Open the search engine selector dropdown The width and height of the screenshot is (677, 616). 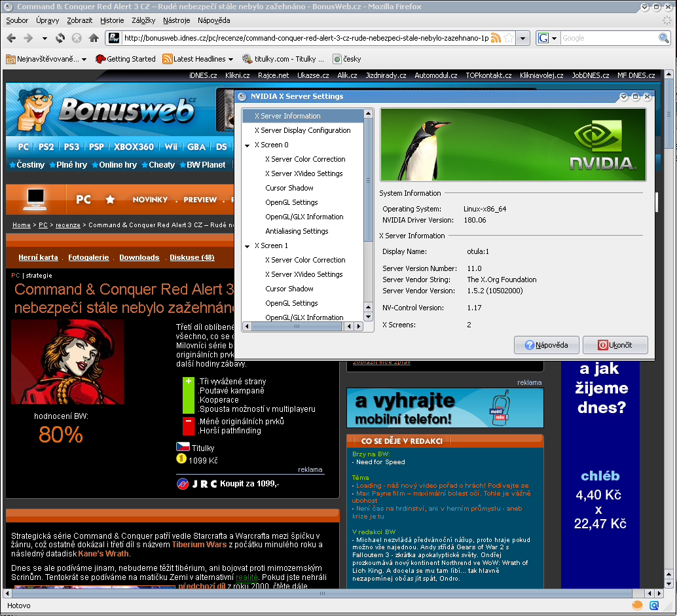click(554, 39)
